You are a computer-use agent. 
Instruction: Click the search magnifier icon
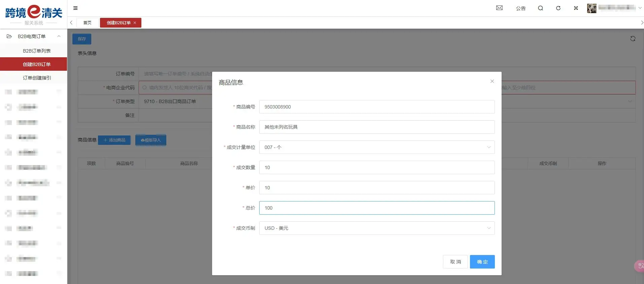click(x=540, y=8)
